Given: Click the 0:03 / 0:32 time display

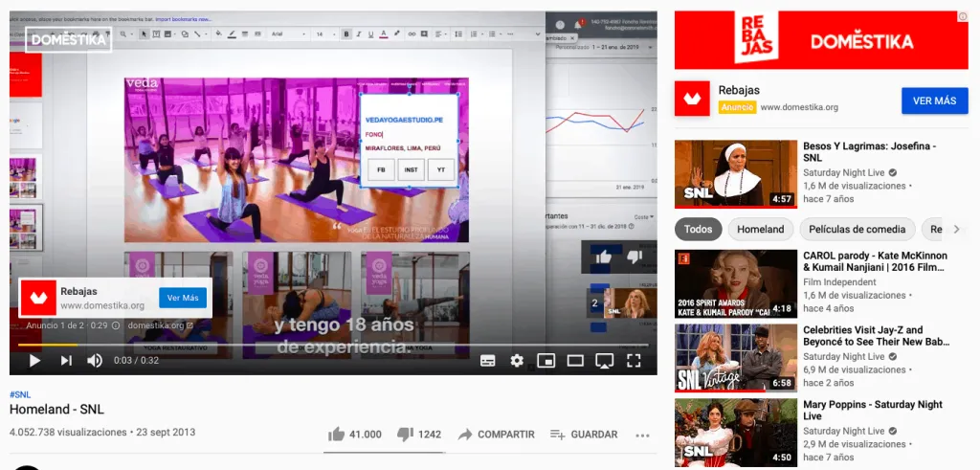Looking at the screenshot, I should click(x=136, y=361).
